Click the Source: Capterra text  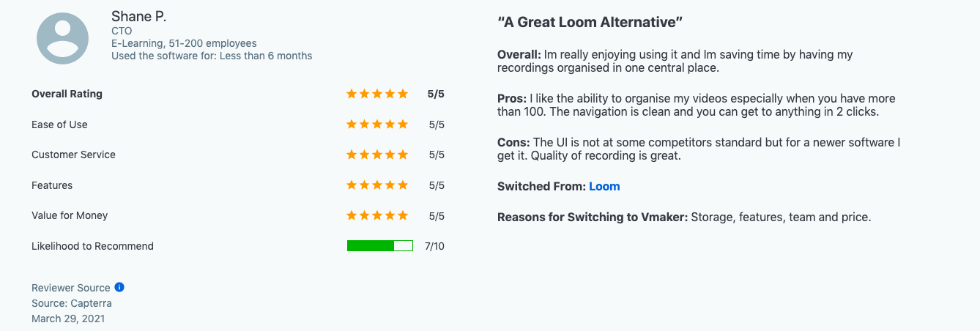point(72,303)
